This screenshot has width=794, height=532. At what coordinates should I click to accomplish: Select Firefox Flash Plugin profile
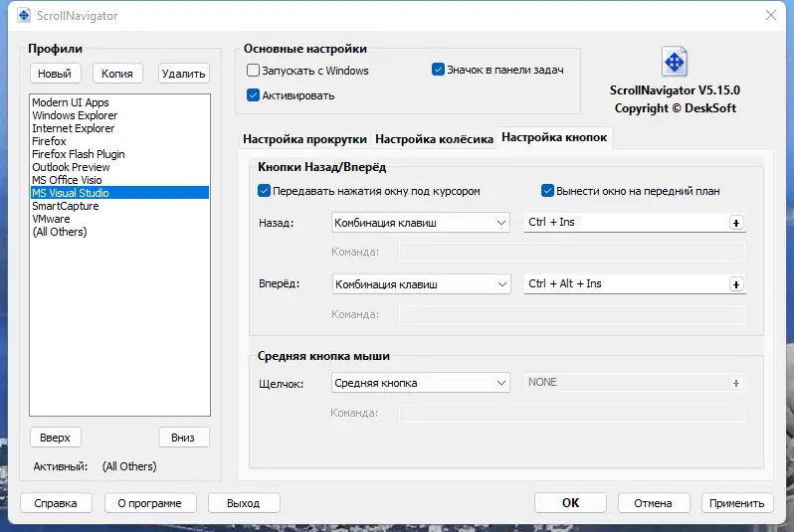tap(119, 154)
